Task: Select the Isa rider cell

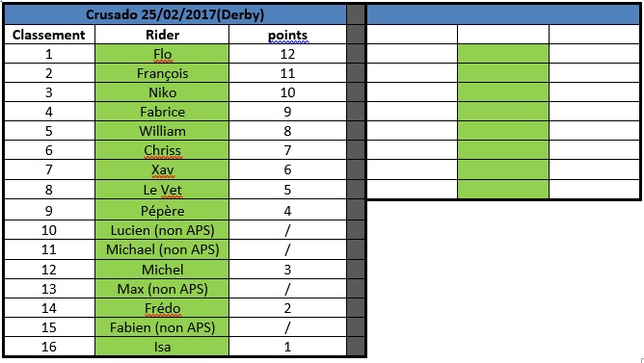Action: (x=162, y=347)
